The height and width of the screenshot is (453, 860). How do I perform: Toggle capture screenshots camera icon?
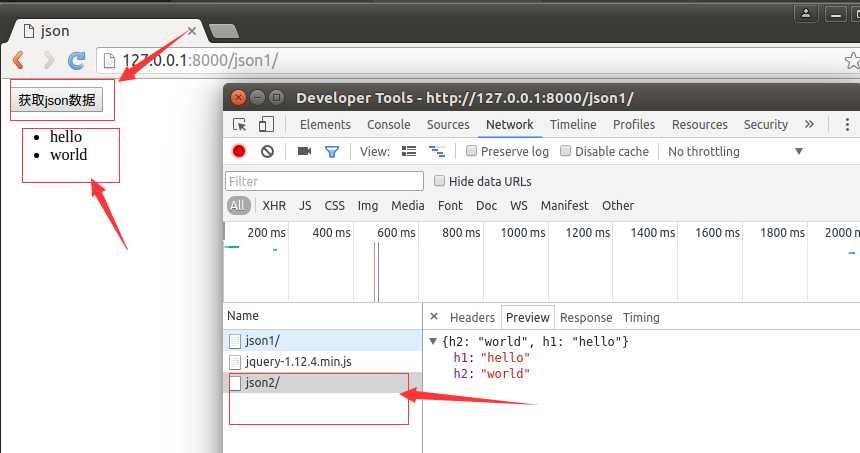coord(304,151)
